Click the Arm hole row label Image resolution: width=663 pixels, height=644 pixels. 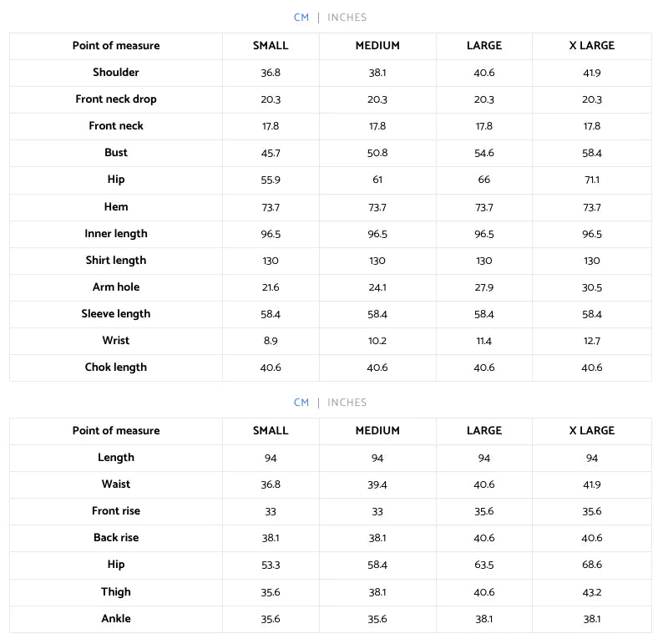(116, 287)
